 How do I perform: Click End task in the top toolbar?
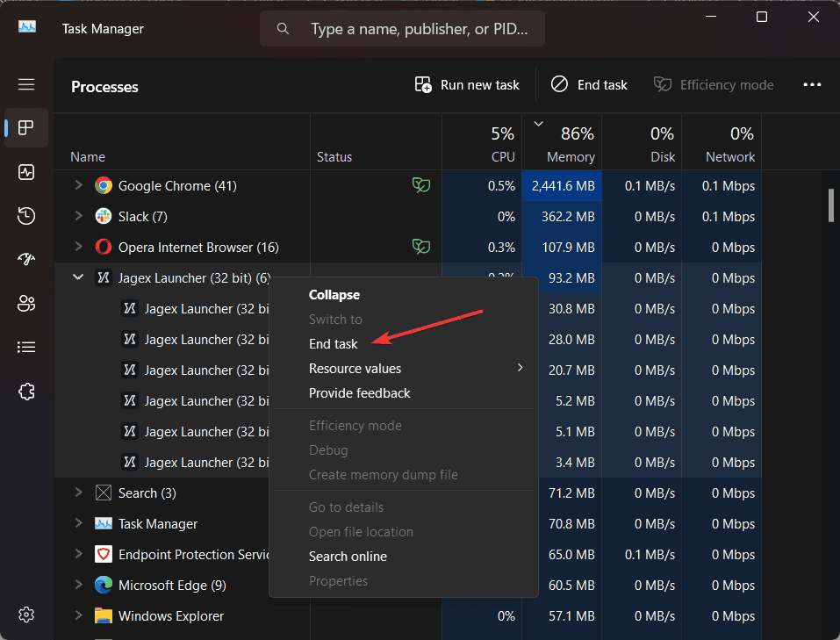click(x=589, y=84)
